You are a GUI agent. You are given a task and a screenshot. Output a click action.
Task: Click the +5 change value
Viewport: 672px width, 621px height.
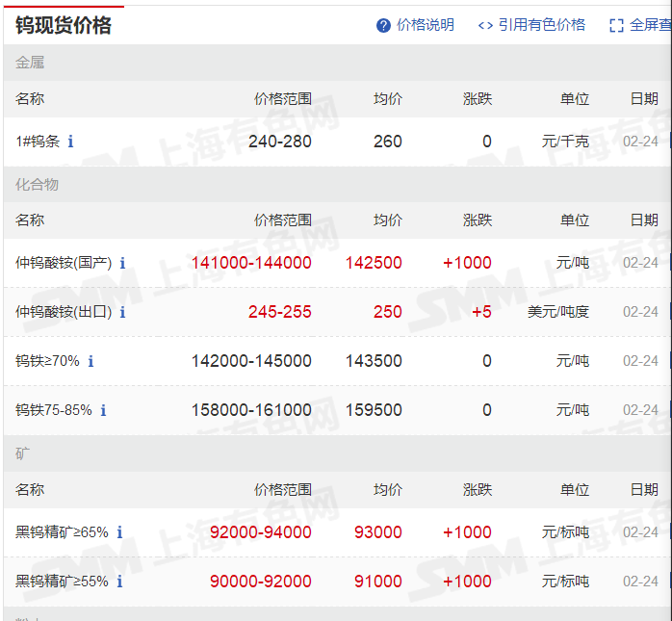(481, 312)
